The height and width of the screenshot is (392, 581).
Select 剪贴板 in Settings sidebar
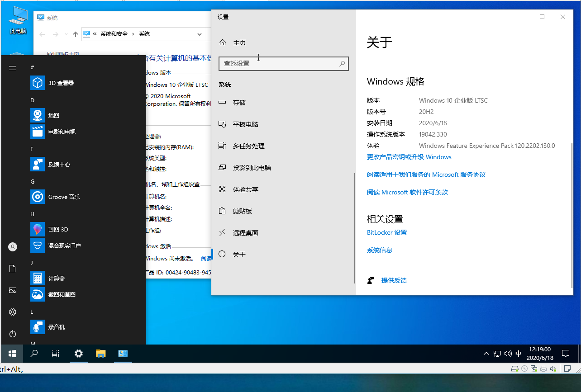coord(284,211)
